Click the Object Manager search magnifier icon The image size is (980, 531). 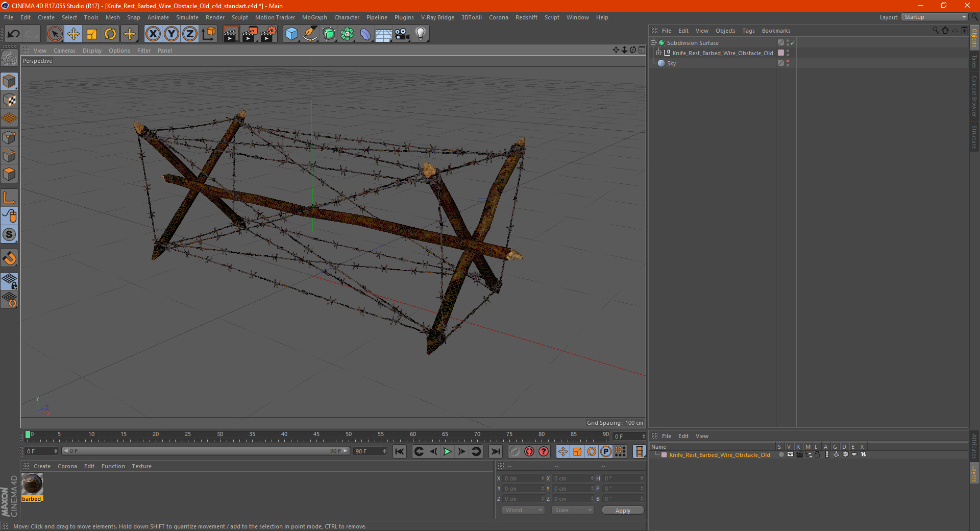click(935, 31)
